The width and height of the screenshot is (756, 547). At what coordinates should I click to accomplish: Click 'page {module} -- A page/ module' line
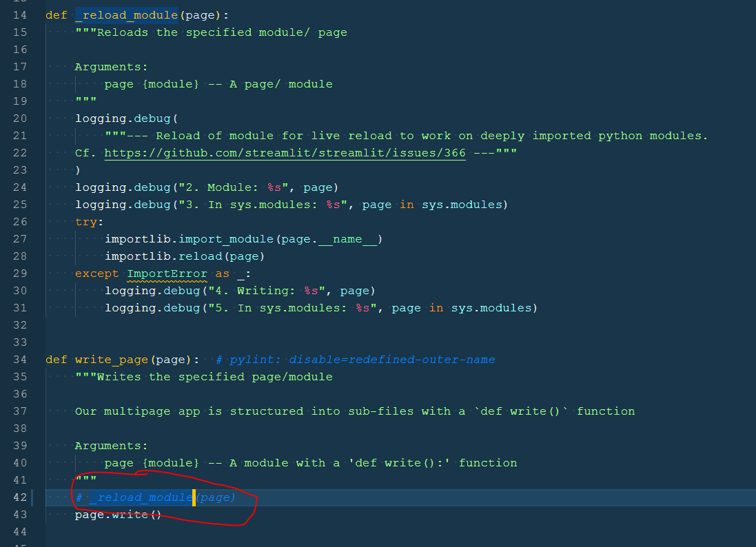pyautogui.click(x=218, y=84)
